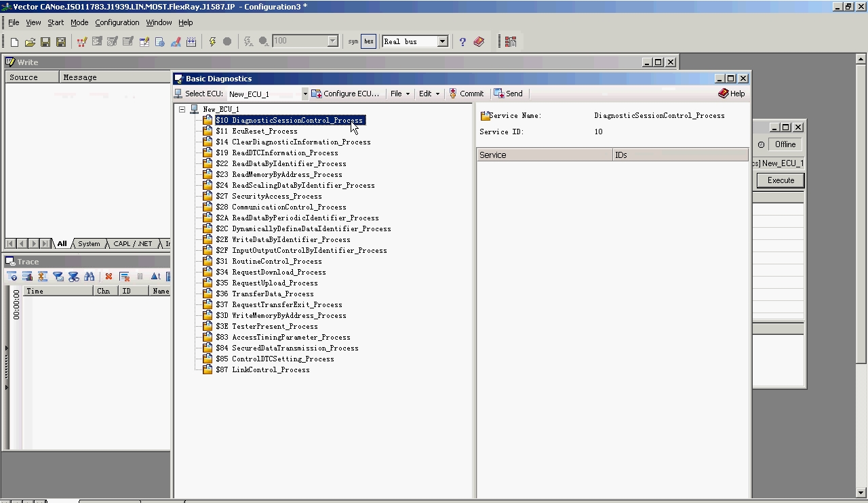Click the folder icon beside $34 RequestDownload_Process
This screenshot has width=868, height=503.
208,272
